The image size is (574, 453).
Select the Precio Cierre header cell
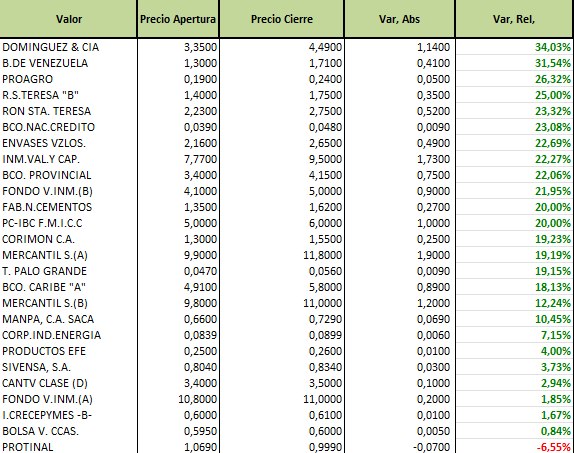click(282, 19)
